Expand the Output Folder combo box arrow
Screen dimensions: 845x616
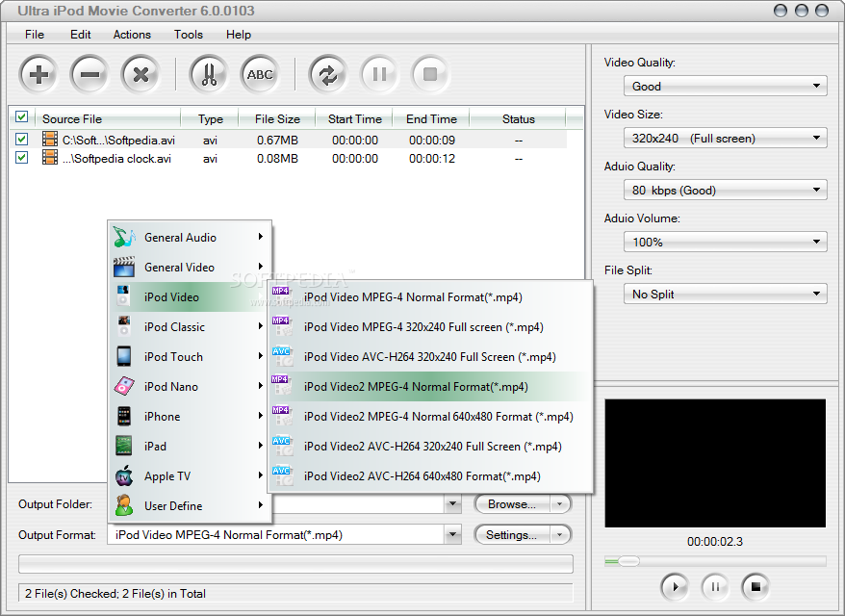[453, 504]
